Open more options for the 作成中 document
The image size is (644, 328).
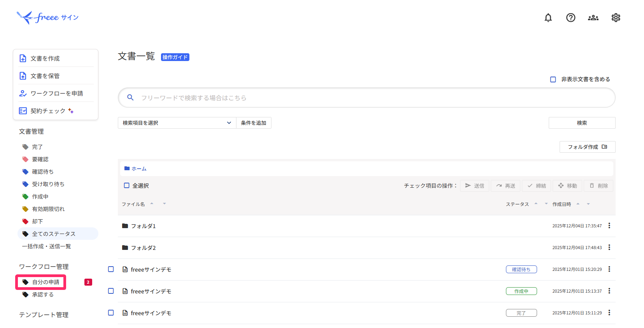609,291
